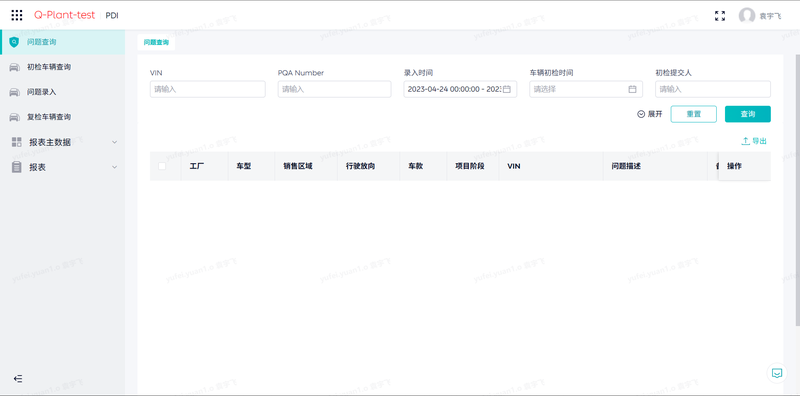
Task: Expand more filters with 展开
Action: click(x=650, y=114)
